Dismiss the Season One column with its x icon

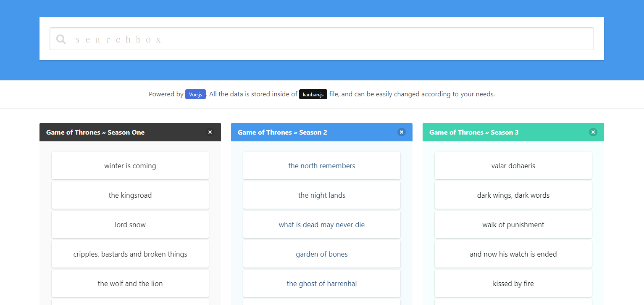tap(210, 132)
